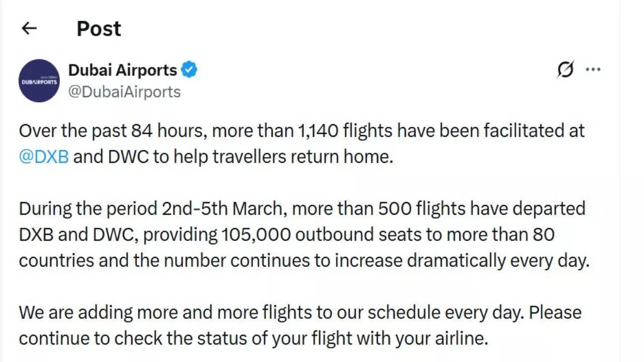Image resolution: width=644 pixels, height=362 pixels.
Task: Click the Dubai Airports display name
Action: 122,70
